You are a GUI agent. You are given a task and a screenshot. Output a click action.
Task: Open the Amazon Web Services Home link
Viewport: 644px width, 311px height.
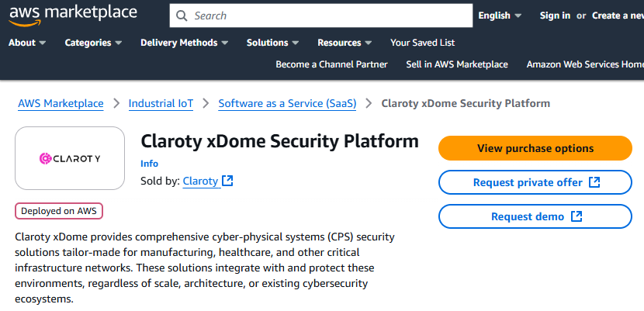tap(585, 64)
